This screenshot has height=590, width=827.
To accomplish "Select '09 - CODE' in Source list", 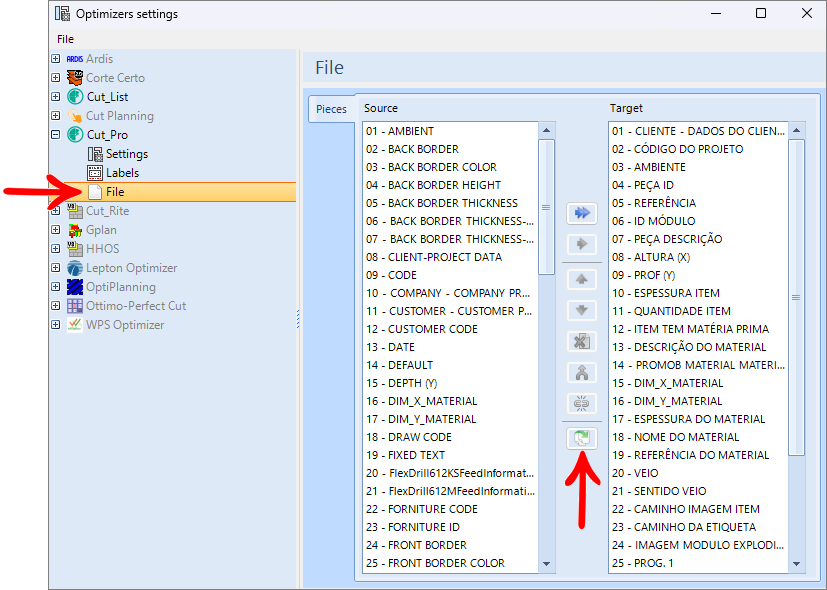I will point(450,275).
